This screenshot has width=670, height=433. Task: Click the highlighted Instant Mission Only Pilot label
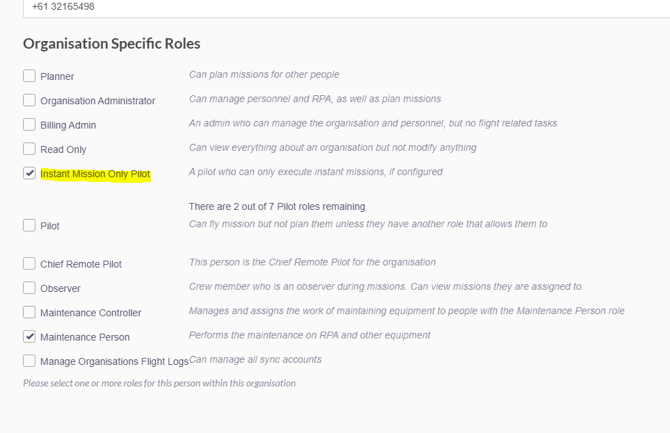(x=95, y=174)
